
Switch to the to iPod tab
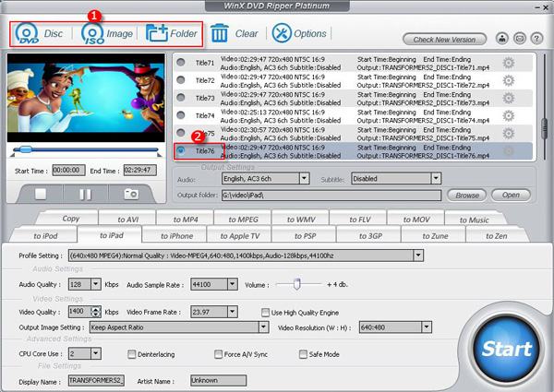tap(45, 236)
